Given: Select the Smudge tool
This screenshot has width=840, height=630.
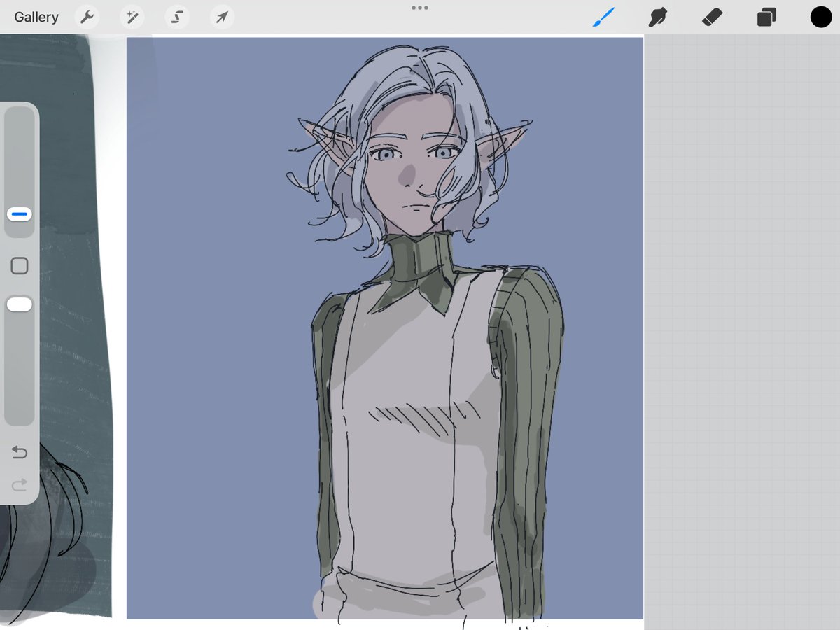Looking at the screenshot, I should [657, 17].
